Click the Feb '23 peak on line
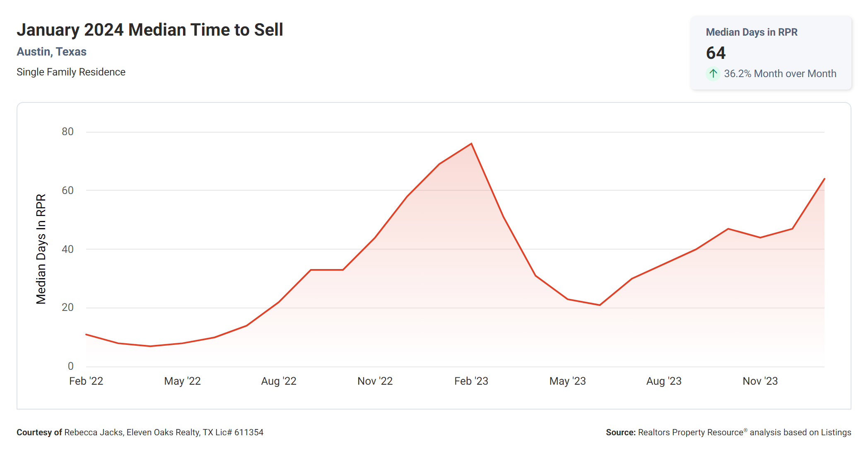 [x=471, y=144]
